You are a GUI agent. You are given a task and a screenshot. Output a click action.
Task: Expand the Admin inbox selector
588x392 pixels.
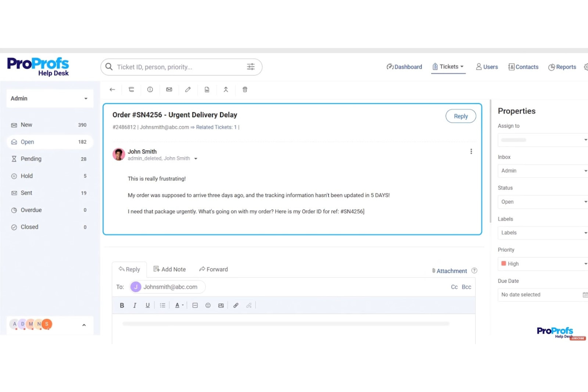coord(542,171)
